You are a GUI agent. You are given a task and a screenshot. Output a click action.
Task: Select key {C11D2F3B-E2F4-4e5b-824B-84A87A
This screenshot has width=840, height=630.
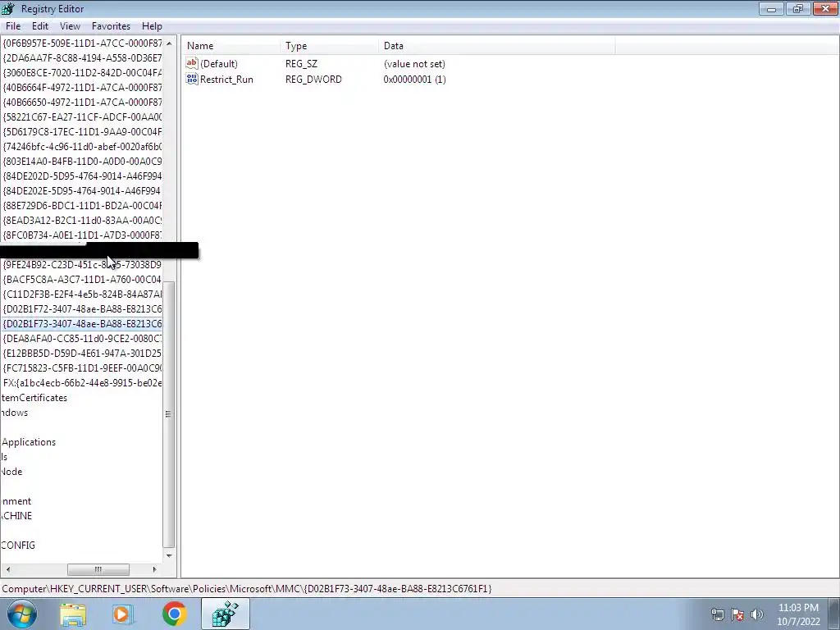pos(82,294)
